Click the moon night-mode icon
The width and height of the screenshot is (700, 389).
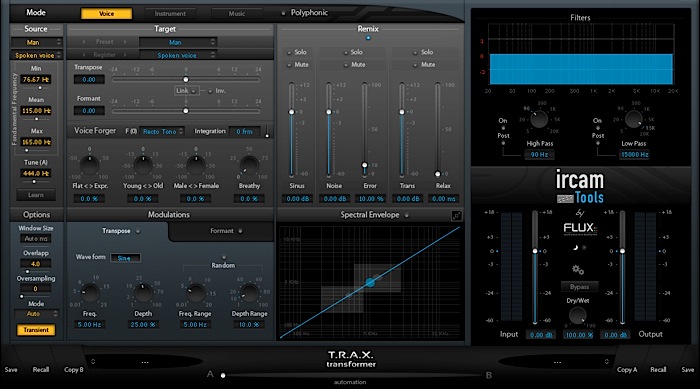575,247
